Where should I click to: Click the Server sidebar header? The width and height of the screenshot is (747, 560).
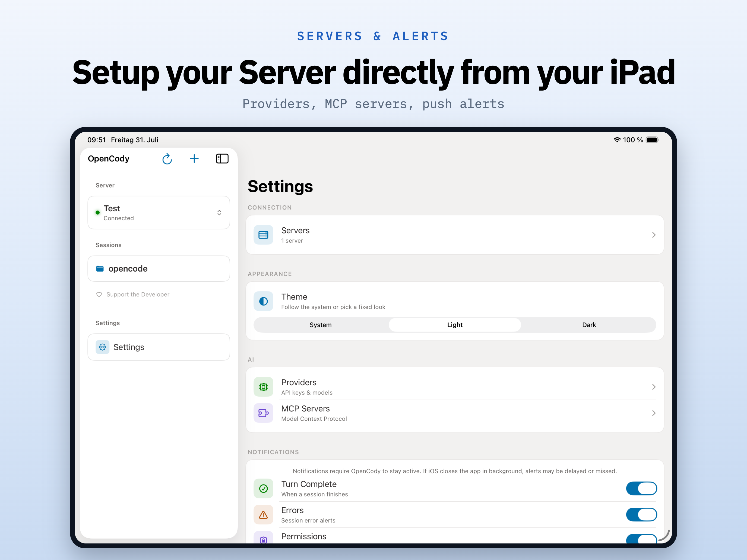pos(105,185)
